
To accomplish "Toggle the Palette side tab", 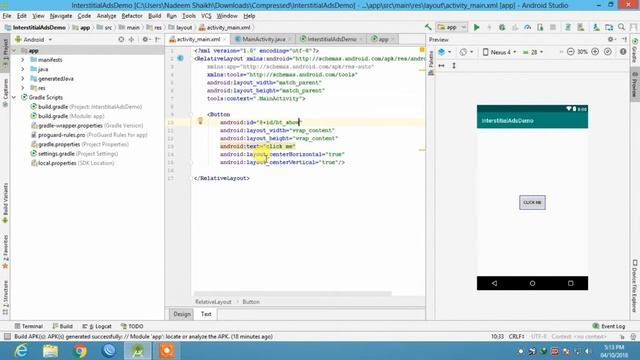I will [431, 63].
